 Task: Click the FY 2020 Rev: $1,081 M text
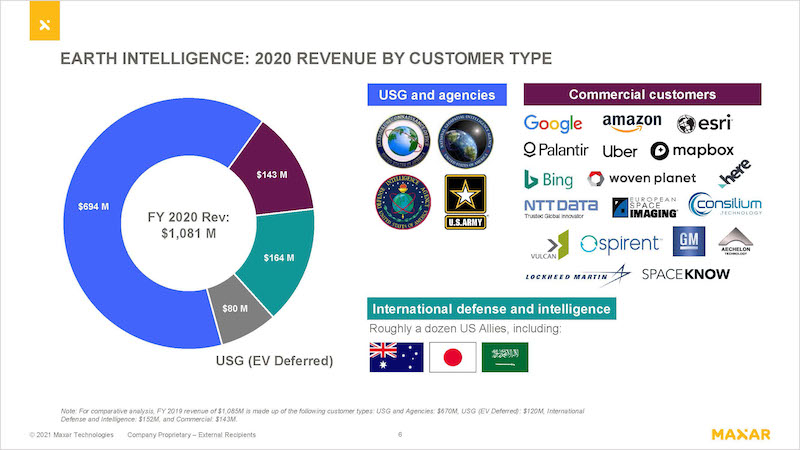tap(188, 225)
